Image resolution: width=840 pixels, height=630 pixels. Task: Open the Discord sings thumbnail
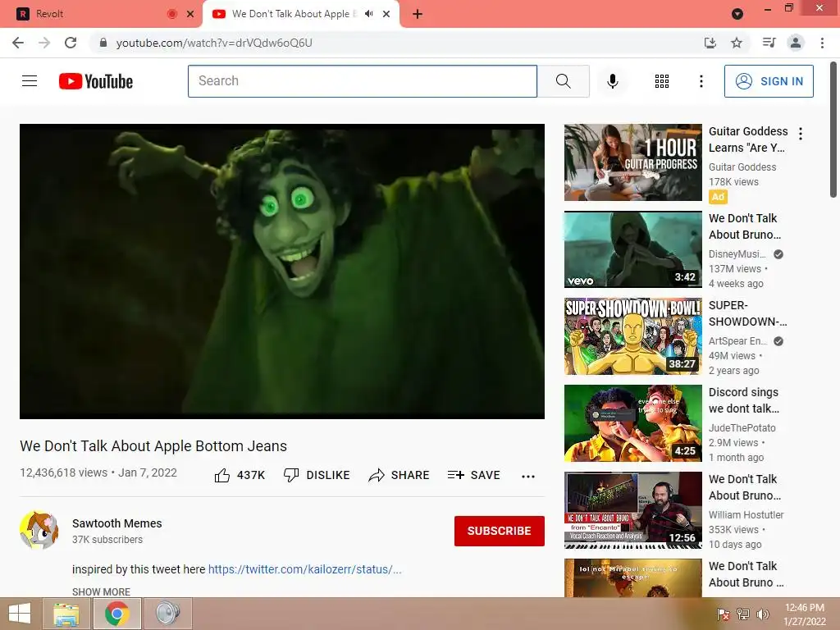(632, 423)
